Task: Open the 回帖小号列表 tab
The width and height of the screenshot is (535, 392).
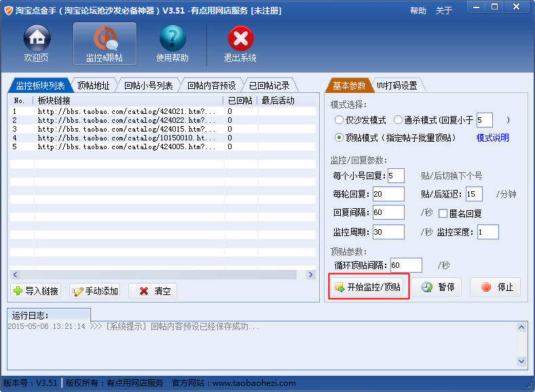Action: pos(149,85)
